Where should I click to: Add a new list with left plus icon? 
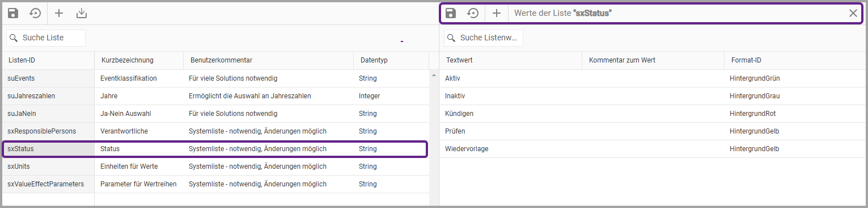tap(59, 13)
